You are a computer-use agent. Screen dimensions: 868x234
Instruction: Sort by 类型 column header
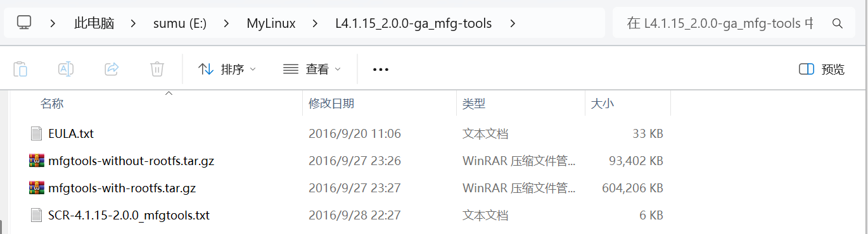pos(474,104)
